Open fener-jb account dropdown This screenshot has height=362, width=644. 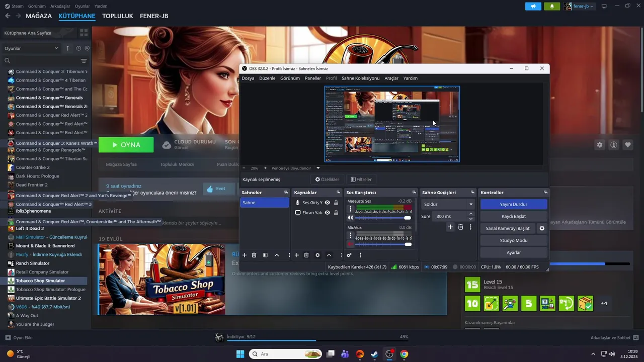(x=579, y=6)
